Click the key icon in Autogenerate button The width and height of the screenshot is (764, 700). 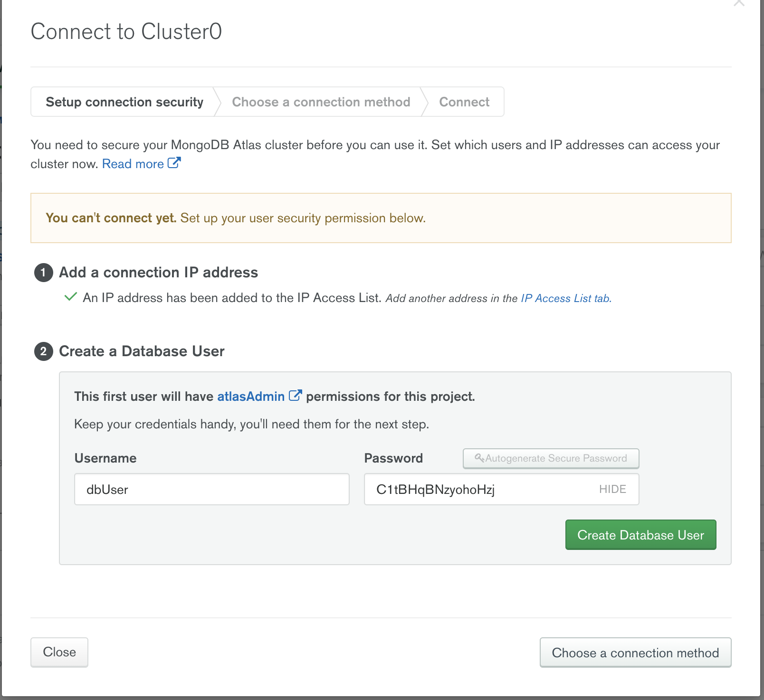[479, 458]
